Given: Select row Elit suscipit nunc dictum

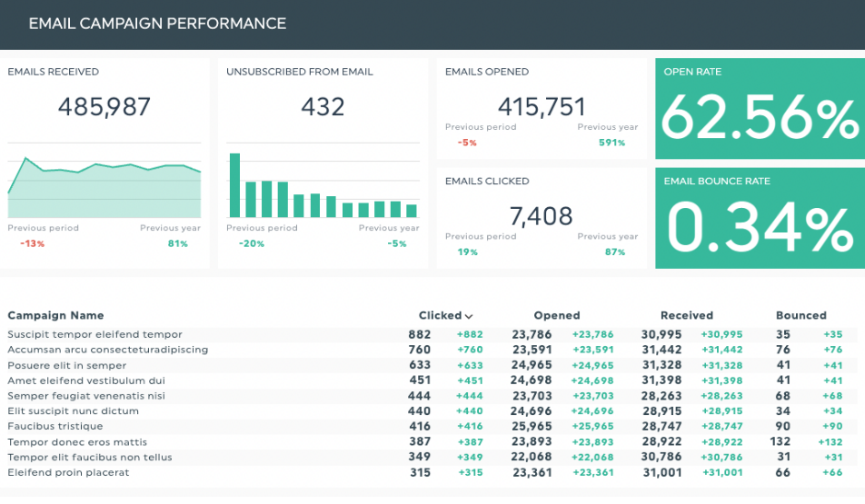Looking at the screenshot, I should (432, 410).
